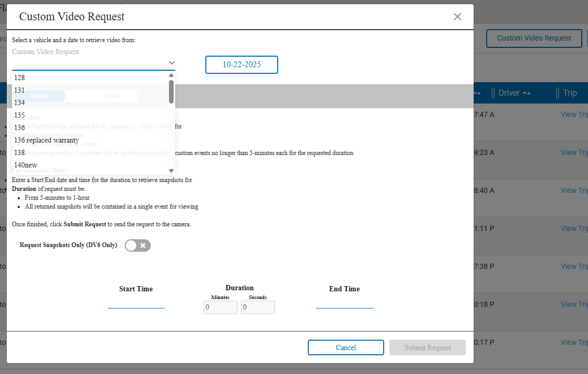Click the Submit Request button
The image size is (588, 374).
click(x=427, y=347)
